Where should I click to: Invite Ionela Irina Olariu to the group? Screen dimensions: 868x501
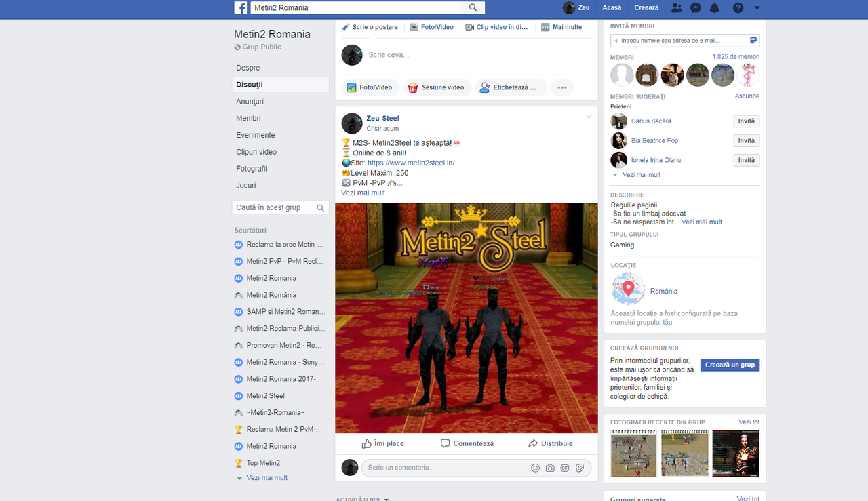(746, 160)
